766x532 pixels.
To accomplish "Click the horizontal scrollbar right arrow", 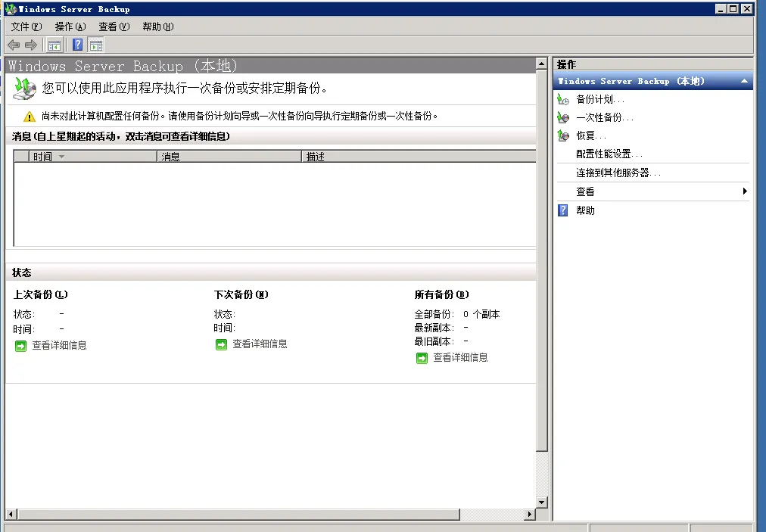I will point(530,515).
